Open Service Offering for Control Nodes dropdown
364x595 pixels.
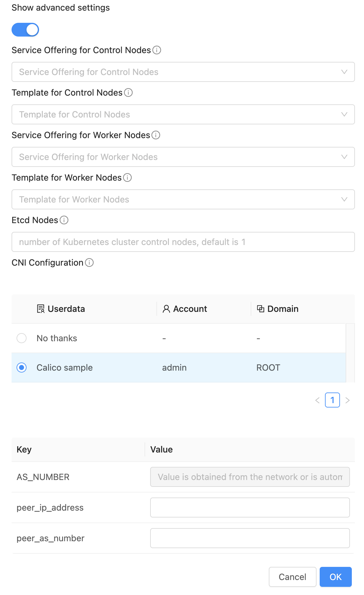click(183, 72)
